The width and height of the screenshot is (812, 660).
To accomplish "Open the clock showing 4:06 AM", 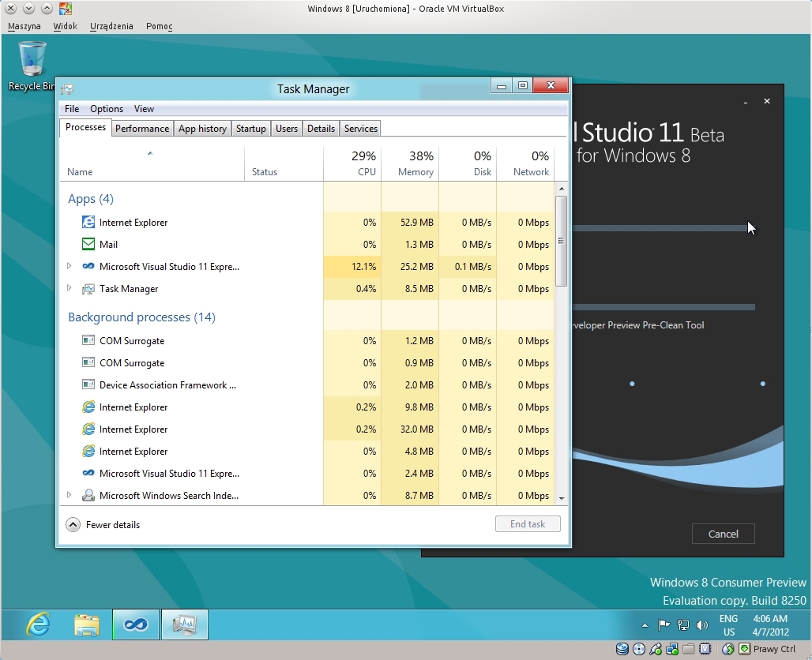I will (771, 625).
